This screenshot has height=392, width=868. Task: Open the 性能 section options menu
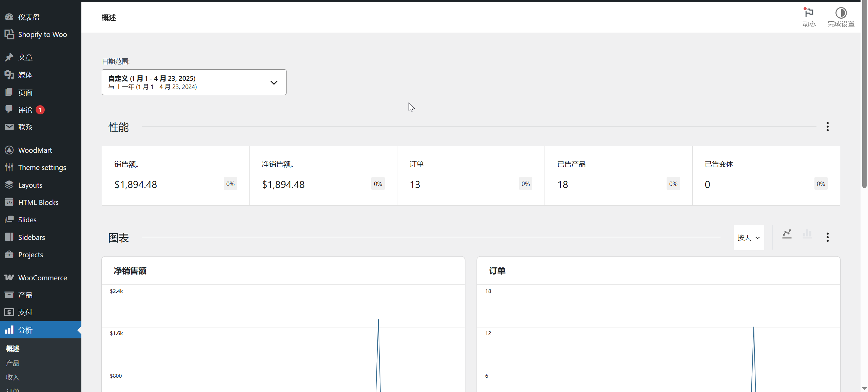tap(828, 127)
